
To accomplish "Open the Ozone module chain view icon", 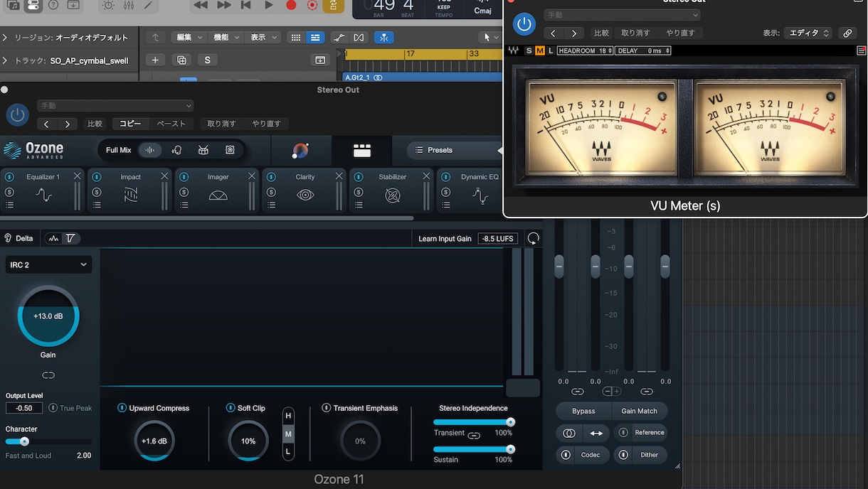I will [x=362, y=150].
